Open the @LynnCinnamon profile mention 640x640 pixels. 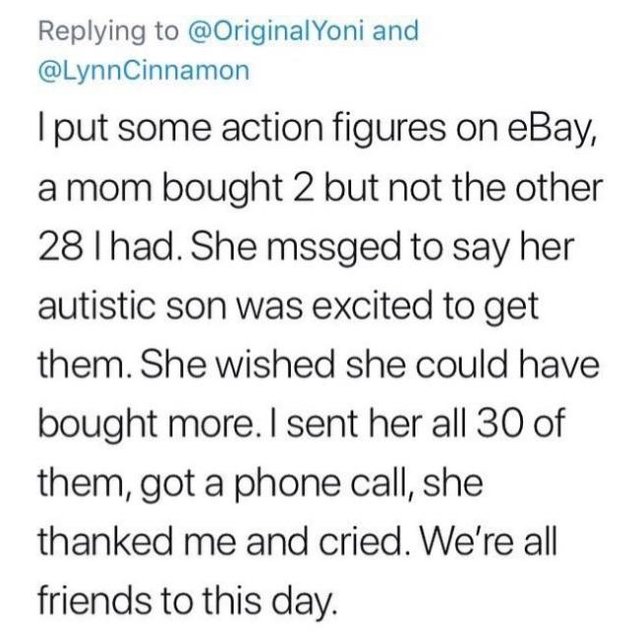click(x=144, y=71)
